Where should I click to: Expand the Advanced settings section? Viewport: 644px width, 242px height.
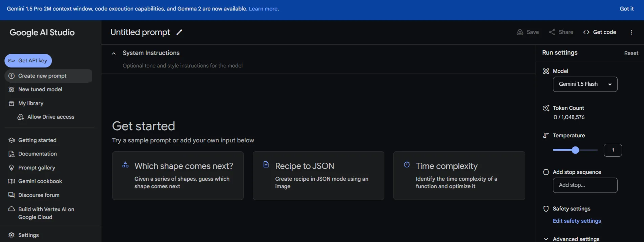(x=546, y=239)
